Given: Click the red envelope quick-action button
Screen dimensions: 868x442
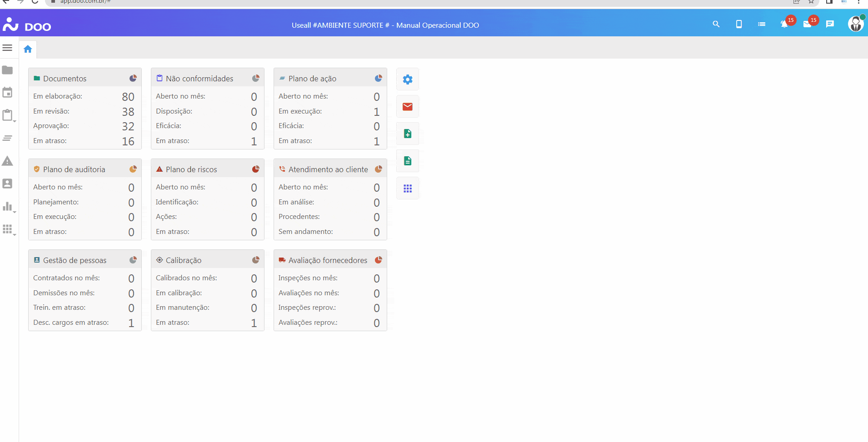Looking at the screenshot, I should point(408,107).
